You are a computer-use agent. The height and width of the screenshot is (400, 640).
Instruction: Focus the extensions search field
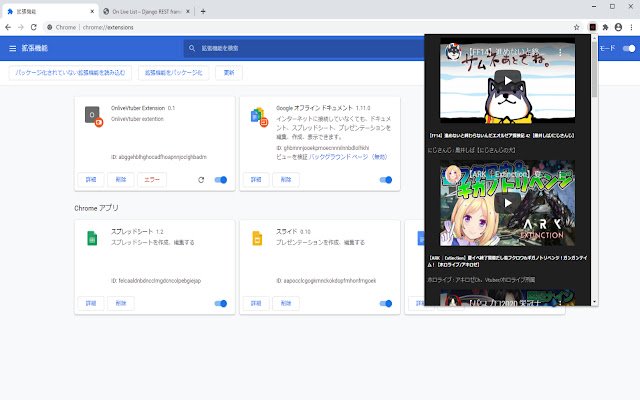(304, 48)
